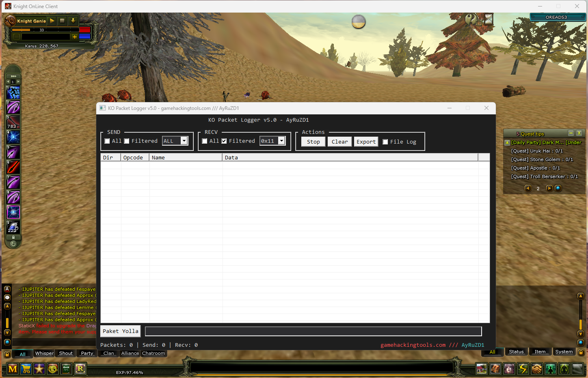The image size is (588, 378).
Task: Minimize the Quest tips panel
Action: point(571,133)
